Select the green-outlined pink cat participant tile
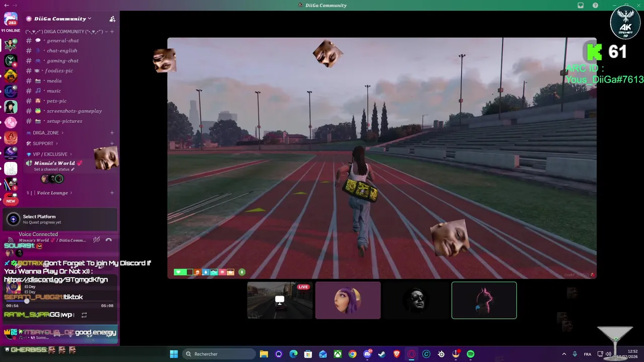 coord(484,300)
